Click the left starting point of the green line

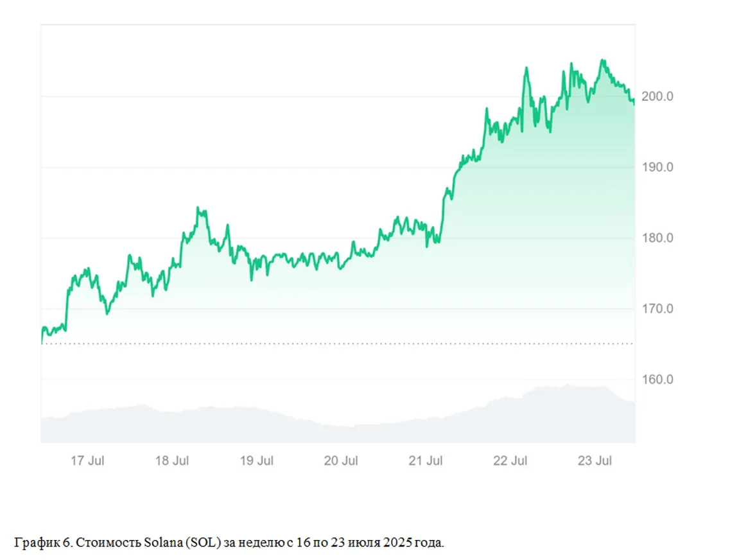pos(42,342)
